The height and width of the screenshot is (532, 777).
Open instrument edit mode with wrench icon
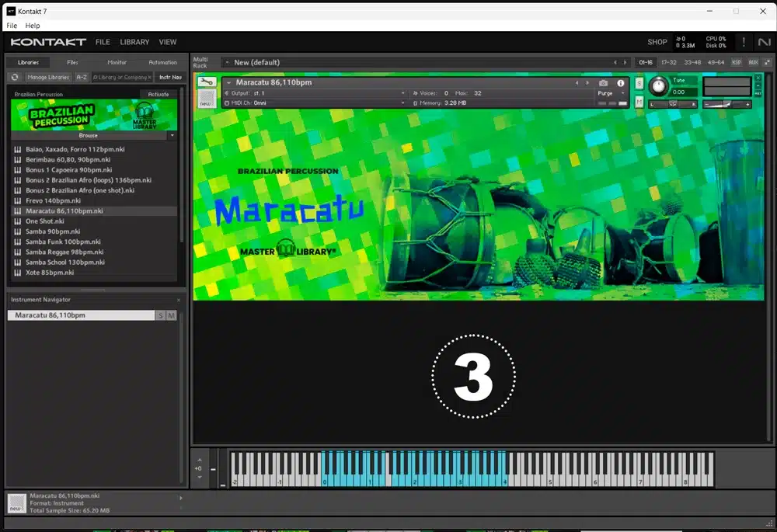coord(207,82)
